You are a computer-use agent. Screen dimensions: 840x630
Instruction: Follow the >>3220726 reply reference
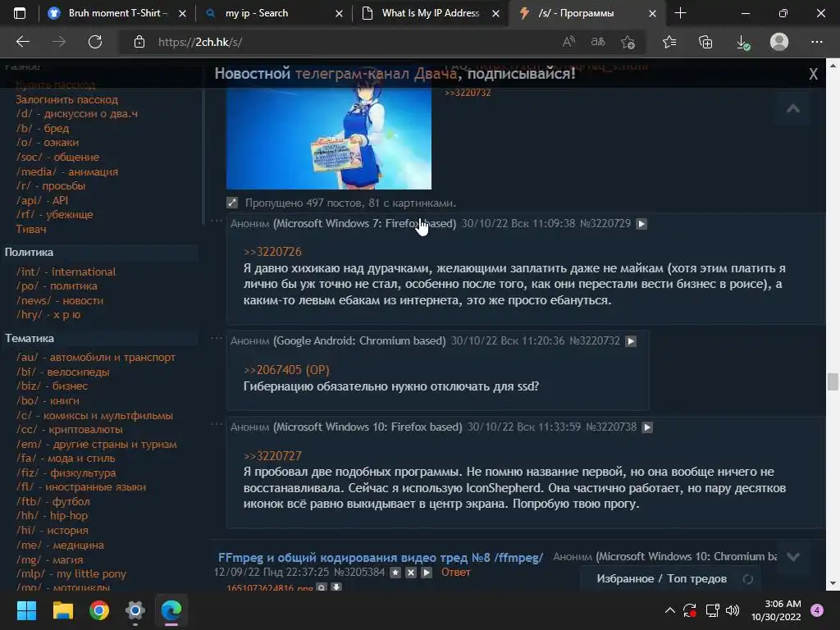pyautogui.click(x=272, y=252)
